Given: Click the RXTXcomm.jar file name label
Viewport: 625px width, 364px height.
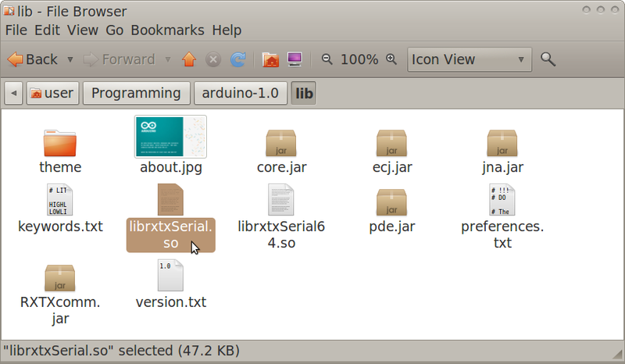Looking at the screenshot, I should point(60,311).
